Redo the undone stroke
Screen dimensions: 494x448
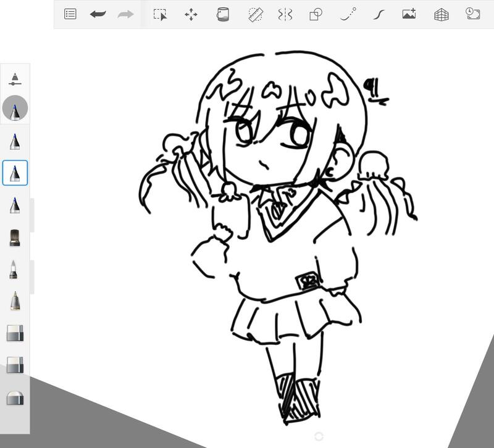point(125,14)
